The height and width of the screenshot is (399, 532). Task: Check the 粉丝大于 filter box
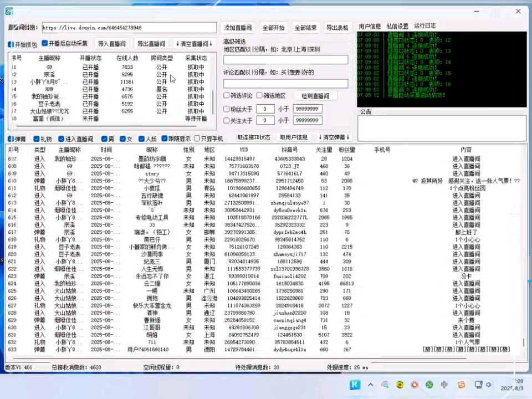click(x=226, y=109)
